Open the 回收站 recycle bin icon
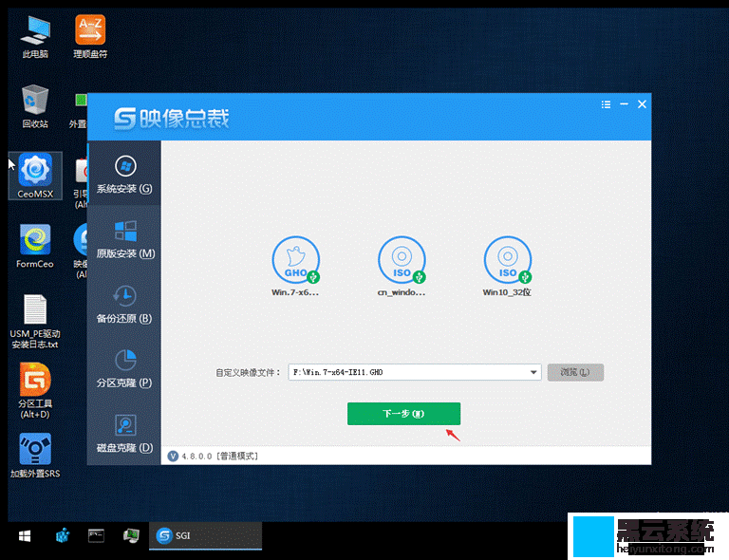729x560 pixels. pos(35,104)
